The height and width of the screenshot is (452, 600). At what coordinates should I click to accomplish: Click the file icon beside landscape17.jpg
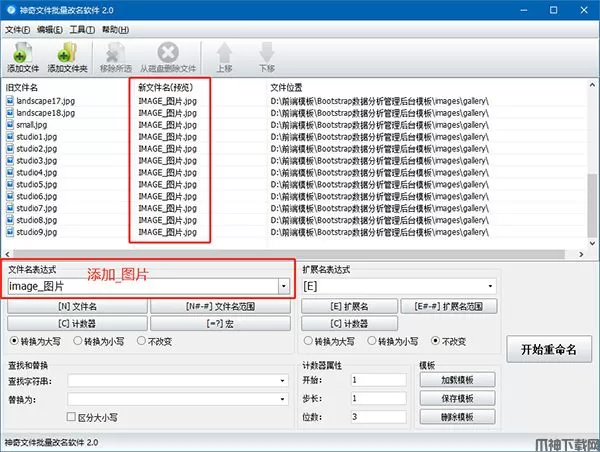click(x=10, y=101)
